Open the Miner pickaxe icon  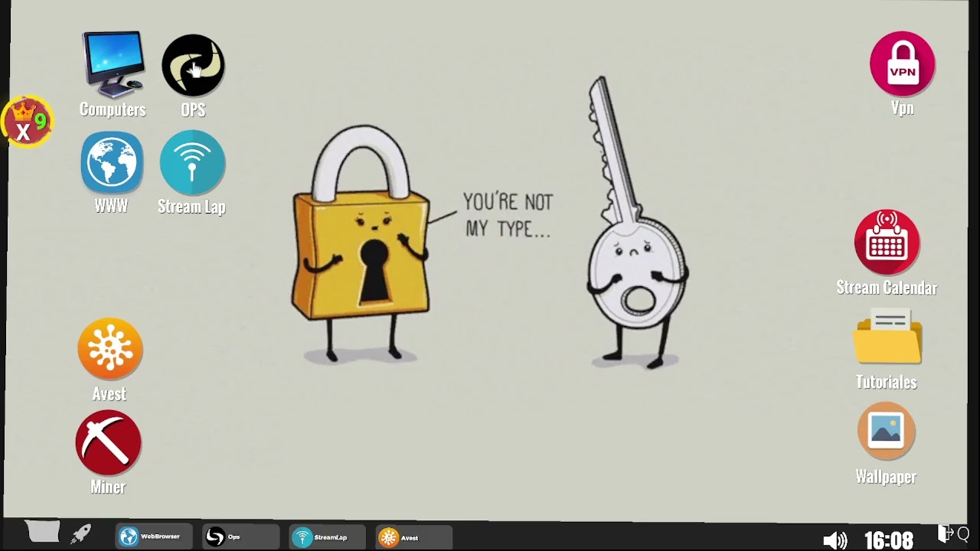tap(109, 442)
